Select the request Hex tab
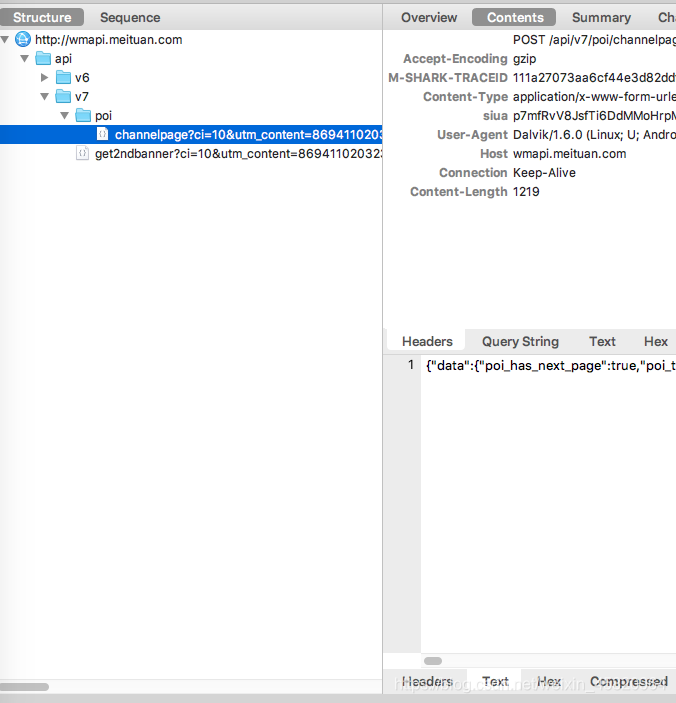 (x=655, y=341)
